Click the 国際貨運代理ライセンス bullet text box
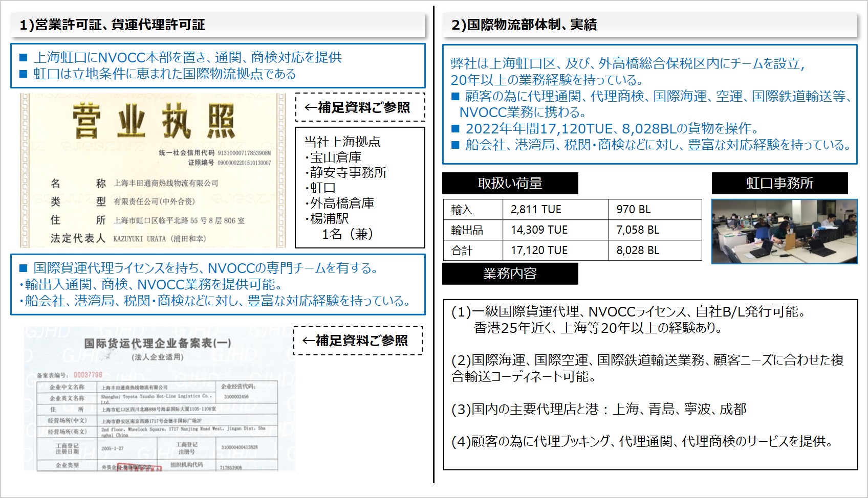The height and width of the screenshot is (498, 868). pyautogui.click(x=218, y=284)
